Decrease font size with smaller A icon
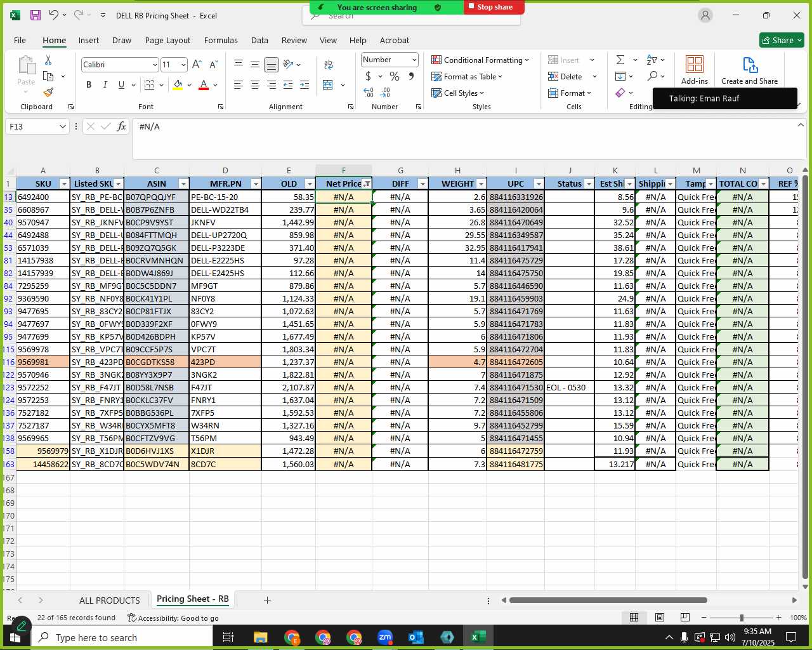Screen dimensions: 812x650 pos(213,65)
